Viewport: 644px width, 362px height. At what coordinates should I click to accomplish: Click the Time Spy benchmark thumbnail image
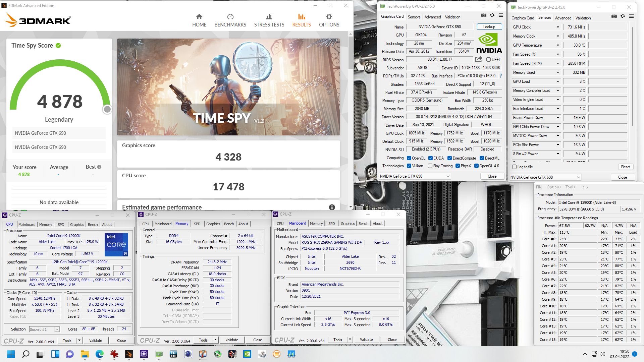228,87
